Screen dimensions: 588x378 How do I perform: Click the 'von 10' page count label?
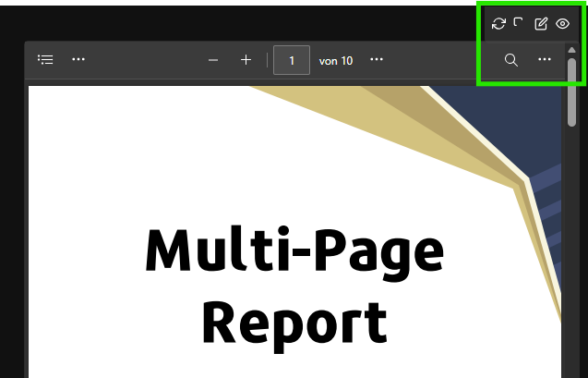tap(336, 61)
